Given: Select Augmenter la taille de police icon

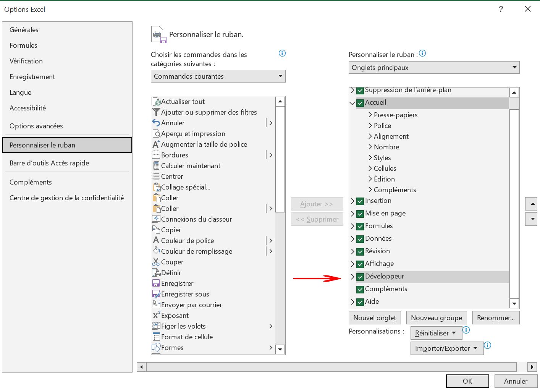Looking at the screenshot, I should click(x=156, y=144).
